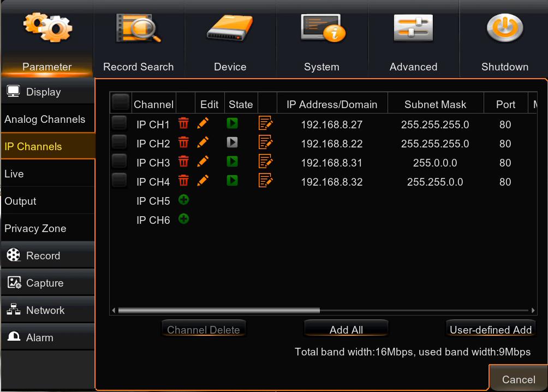The image size is (548, 392).
Task: Click the horizontal scrollbar thumb
Action: 219,310
